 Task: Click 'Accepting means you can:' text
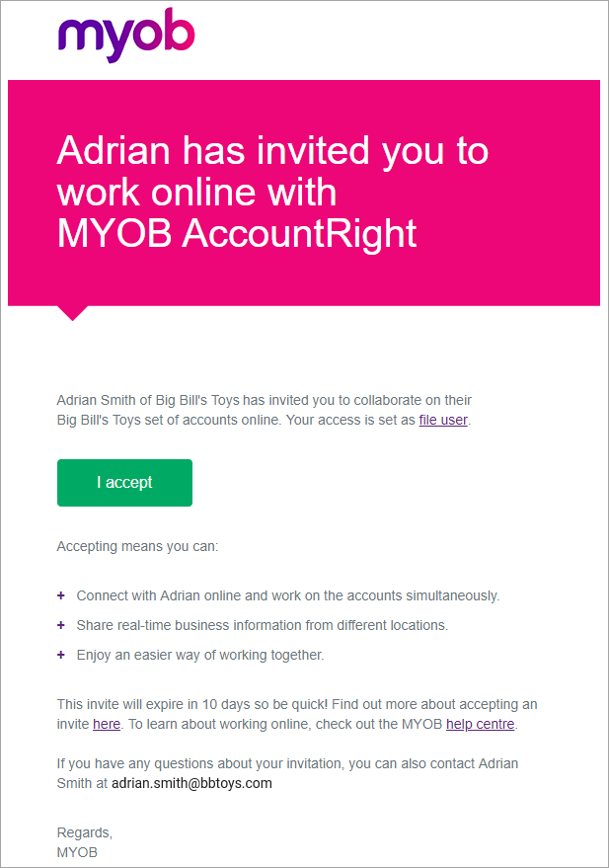[138, 546]
